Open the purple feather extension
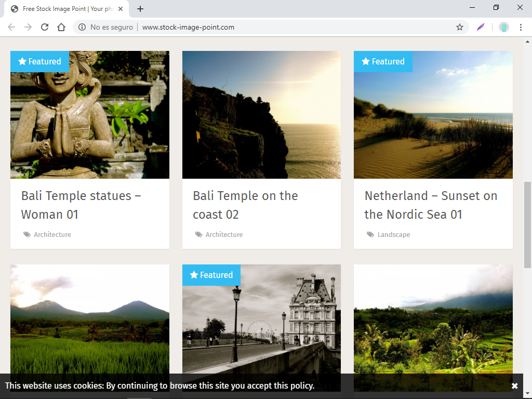532x399 pixels. point(481,27)
